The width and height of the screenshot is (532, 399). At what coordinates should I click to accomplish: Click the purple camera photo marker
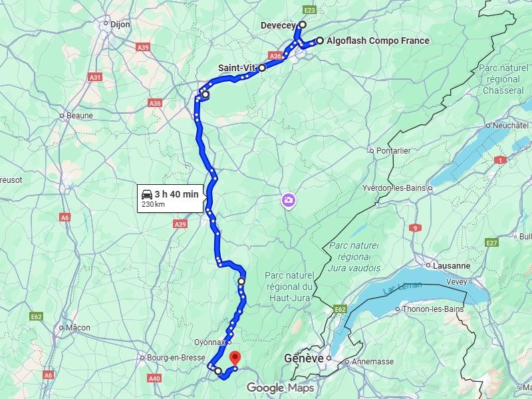(x=289, y=201)
